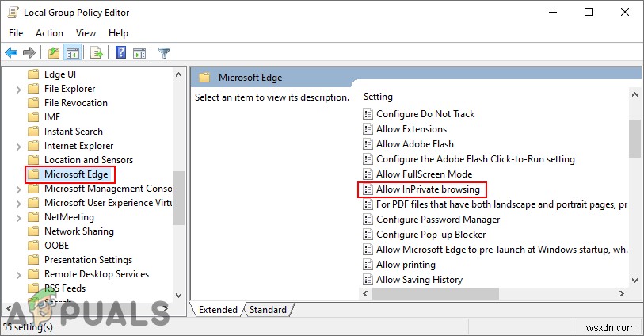644x336 pixels.
Task: Open the File menu
Action: point(16,33)
